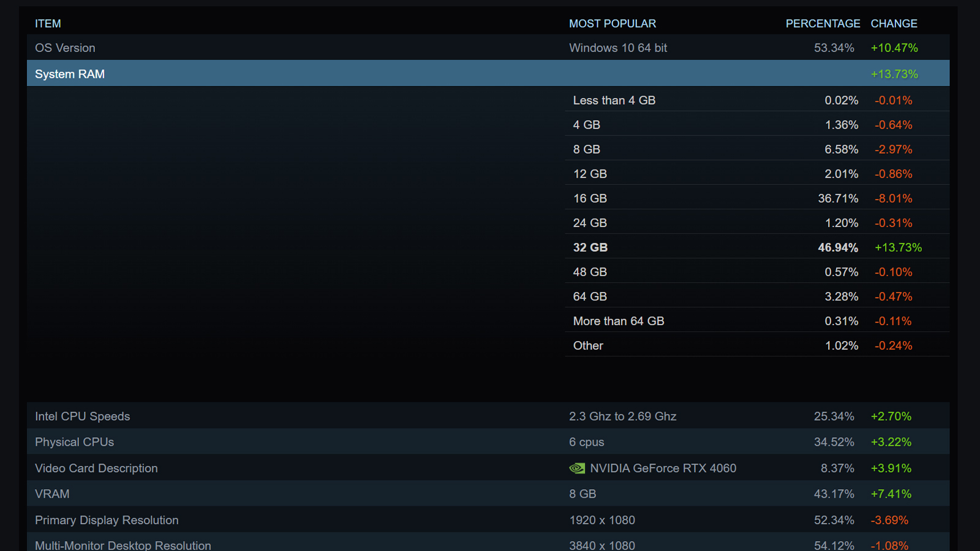Click the 3.28% percentage for 64 GB

[x=842, y=296]
